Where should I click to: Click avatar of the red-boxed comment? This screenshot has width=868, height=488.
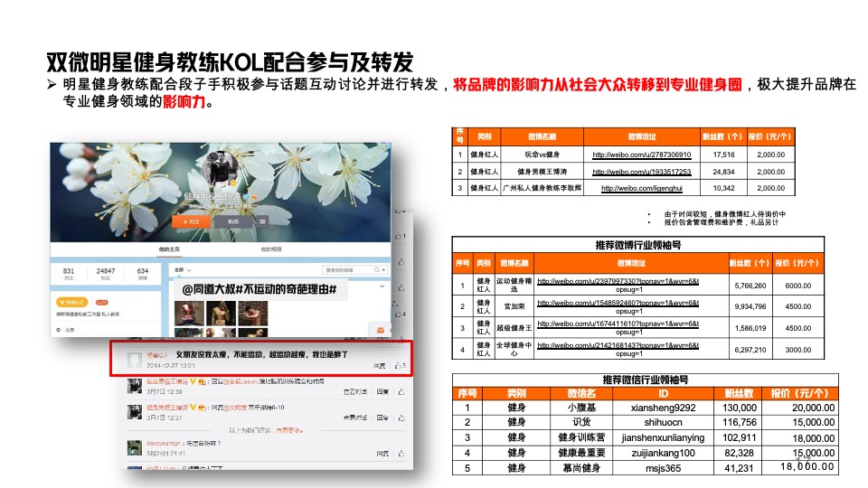pyautogui.click(x=135, y=361)
